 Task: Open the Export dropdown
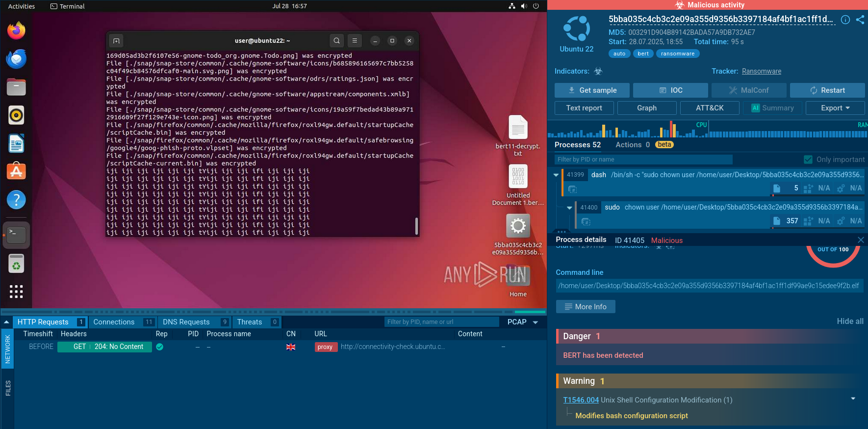click(835, 108)
